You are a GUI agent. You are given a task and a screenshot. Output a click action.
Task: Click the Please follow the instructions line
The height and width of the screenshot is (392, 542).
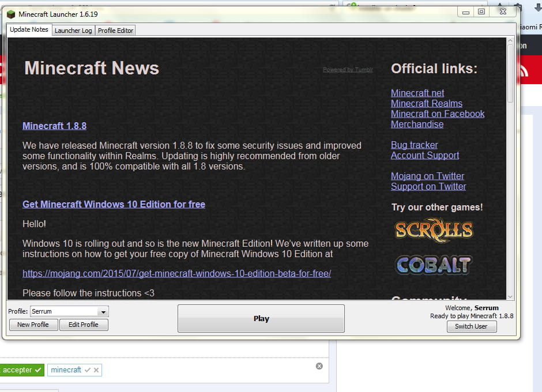pyautogui.click(x=88, y=293)
